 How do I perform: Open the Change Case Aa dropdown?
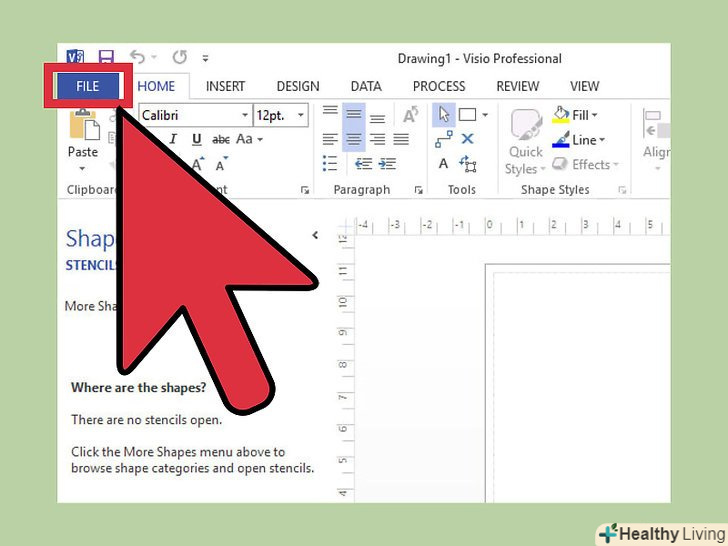point(249,139)
